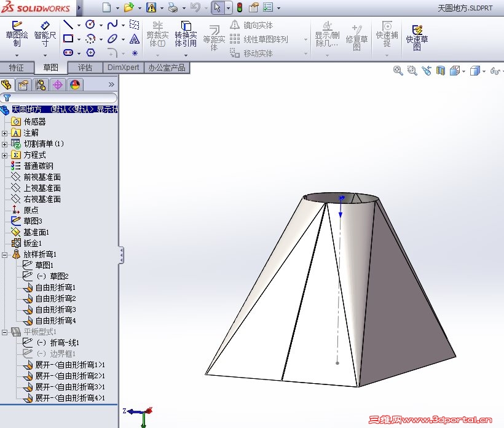
Task: Select the Straight Slot sketch tool
Action: pyautogui.click(x=68, y=53)
